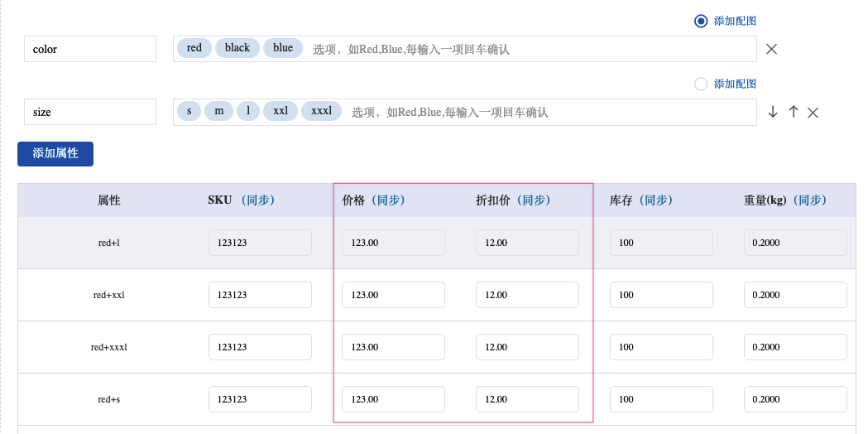Viewport: 868px width, 434px height.
Task: Click 同步 link next to 重量(kg) header
Action: (x=809, y=200)
